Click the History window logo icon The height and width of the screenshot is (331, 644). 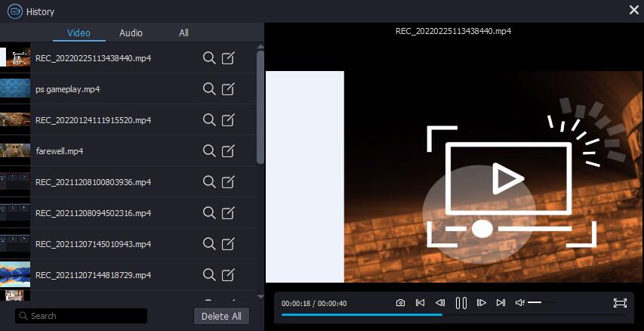(x=15, y=11)
